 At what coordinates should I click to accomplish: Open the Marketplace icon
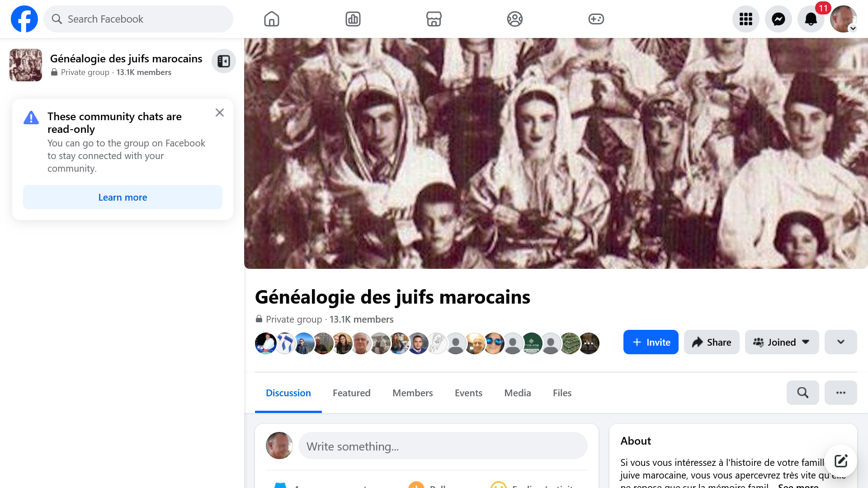pyautogui.click(x=434, y=19)
